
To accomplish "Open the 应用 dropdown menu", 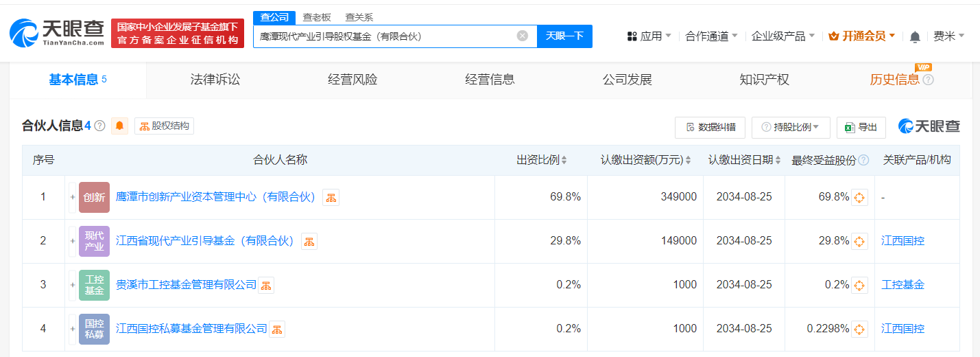I will click(x=649, y=36).
